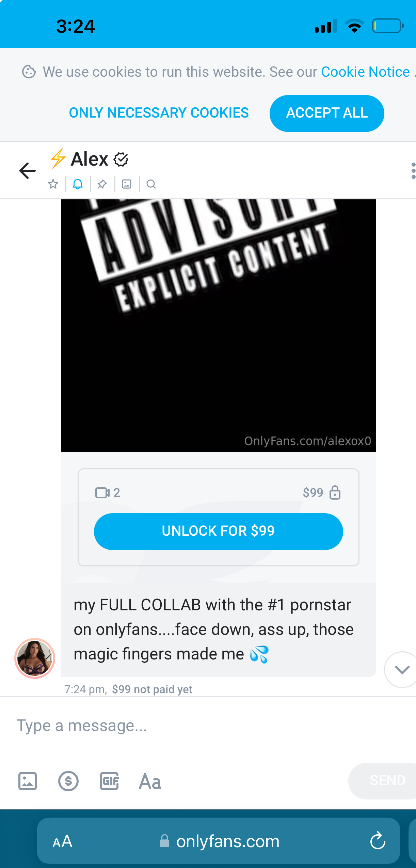The image size is (416, 868).
Task: Open text formatting Aa options
Action: point(150,781)
